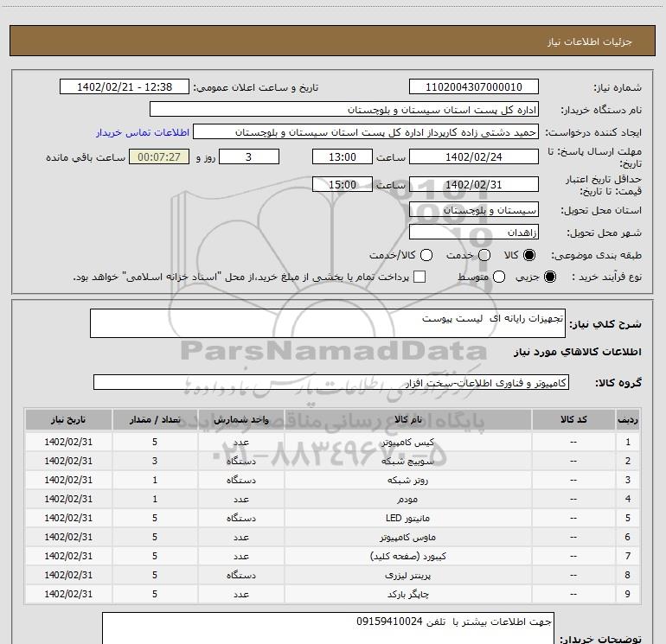The image size is (666, 644).
Task: Click the quantity 5 in پرینتر لیزری row
Action: coord(155,575)
